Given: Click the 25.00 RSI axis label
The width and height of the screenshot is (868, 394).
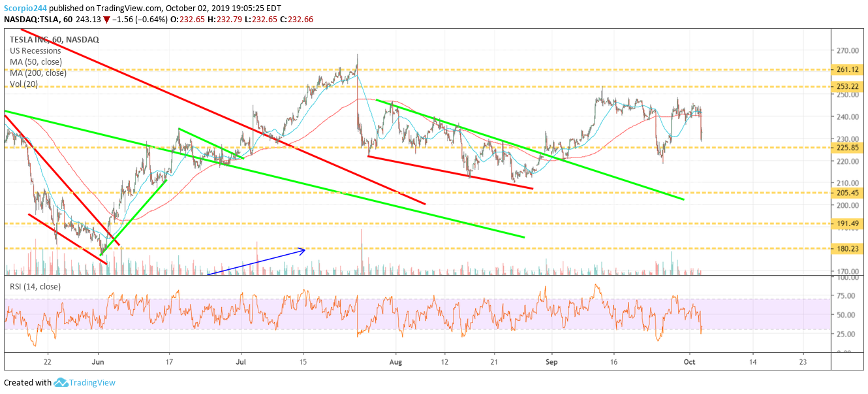Looking at the screenshot, I should (846, 334).
